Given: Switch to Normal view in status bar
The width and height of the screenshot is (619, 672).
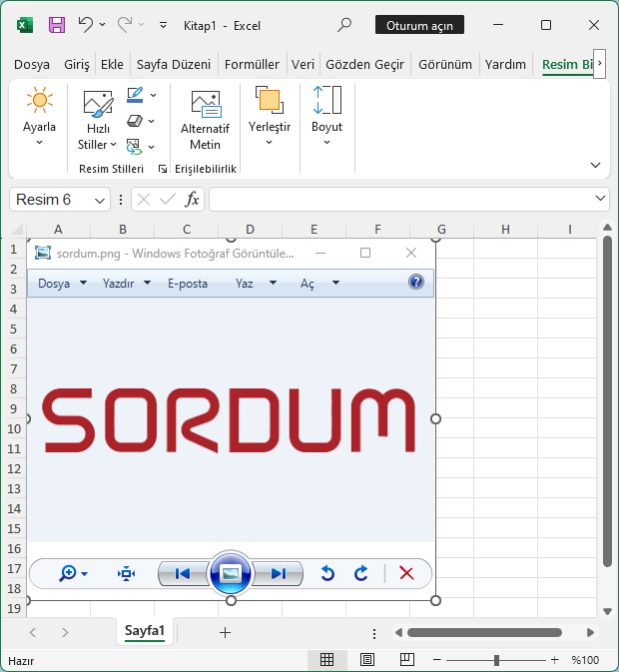Looking at the screenshot, I should (x=326, y=660).
